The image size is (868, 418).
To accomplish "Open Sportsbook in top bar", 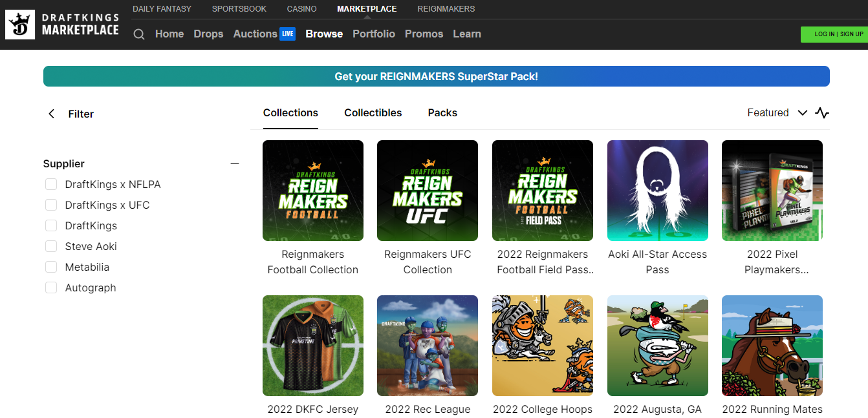I will 239,9.
